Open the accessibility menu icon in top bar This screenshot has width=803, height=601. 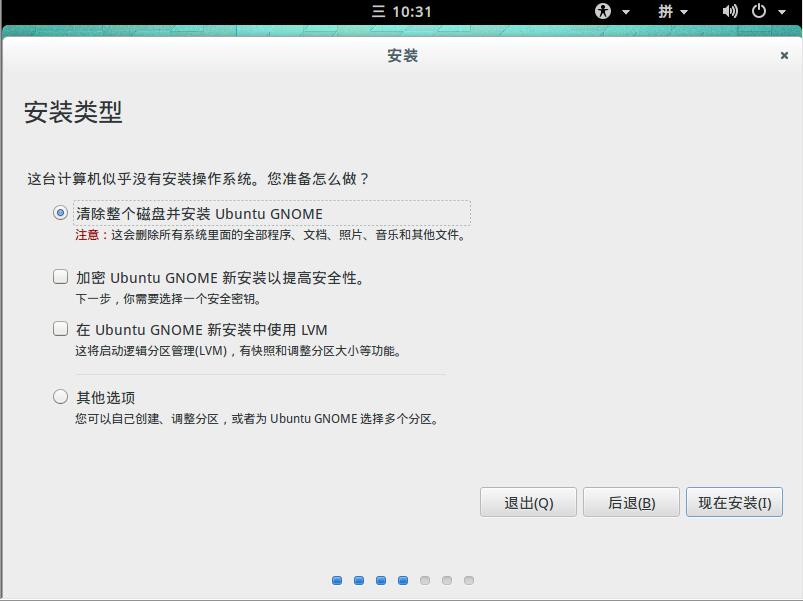(603, 11)
